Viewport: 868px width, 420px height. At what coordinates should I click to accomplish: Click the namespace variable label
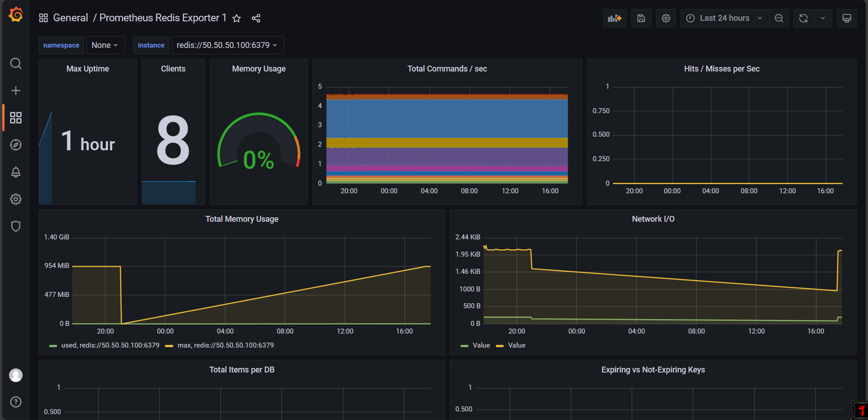[x=61, y=45]
